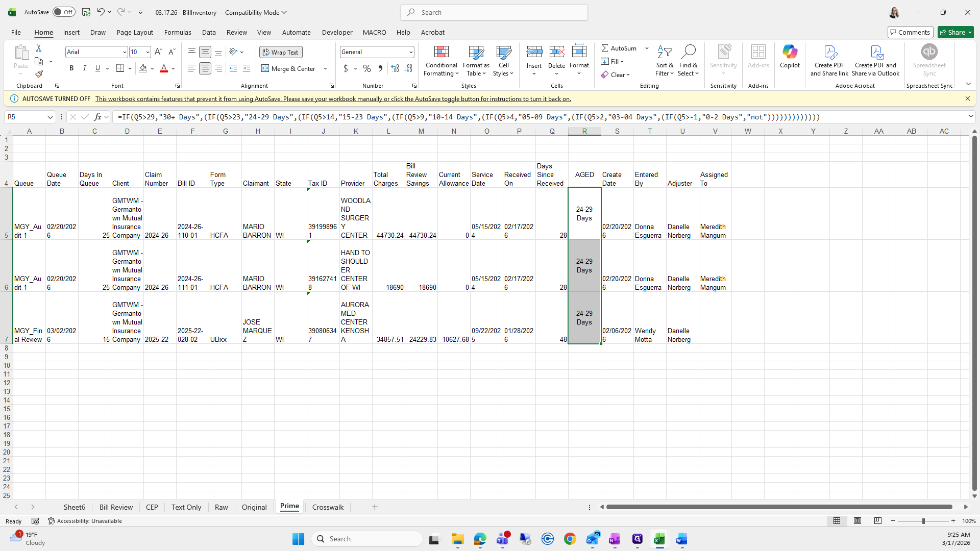980x551 pixels.
Task: Click the Format Painter brush icon
Action: pos(39,74)
